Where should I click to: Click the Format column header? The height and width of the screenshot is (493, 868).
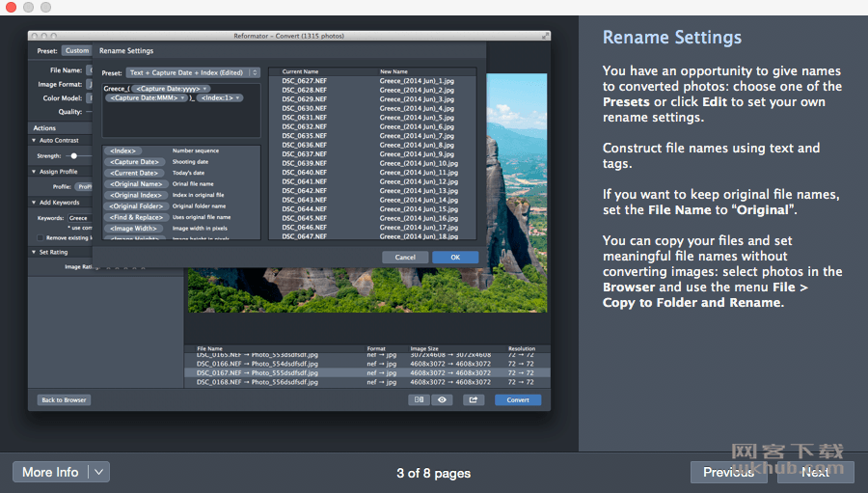376,348
